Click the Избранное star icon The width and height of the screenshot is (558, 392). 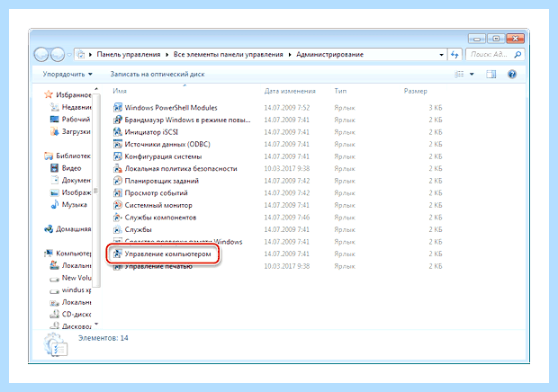pos(49,94)
